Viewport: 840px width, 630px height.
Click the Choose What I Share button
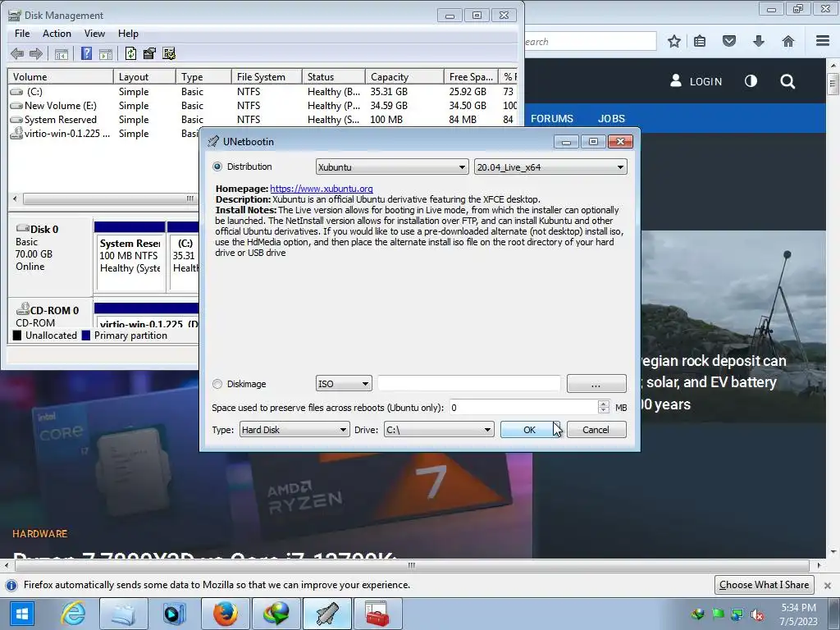[x=765, y=585]
